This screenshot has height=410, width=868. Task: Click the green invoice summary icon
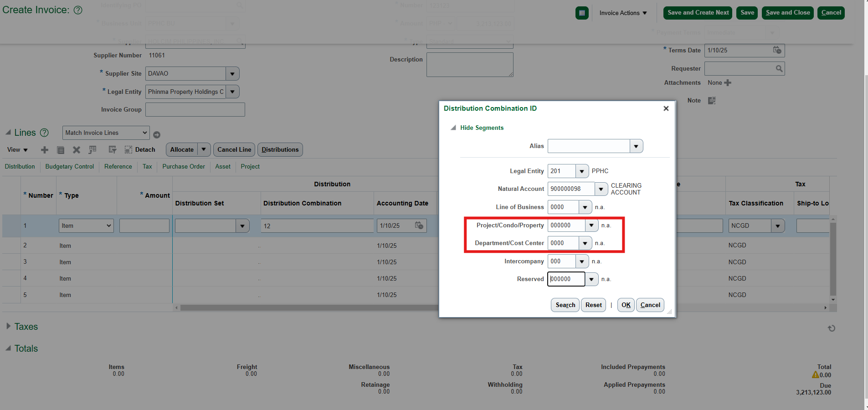[x=582, y=13]
